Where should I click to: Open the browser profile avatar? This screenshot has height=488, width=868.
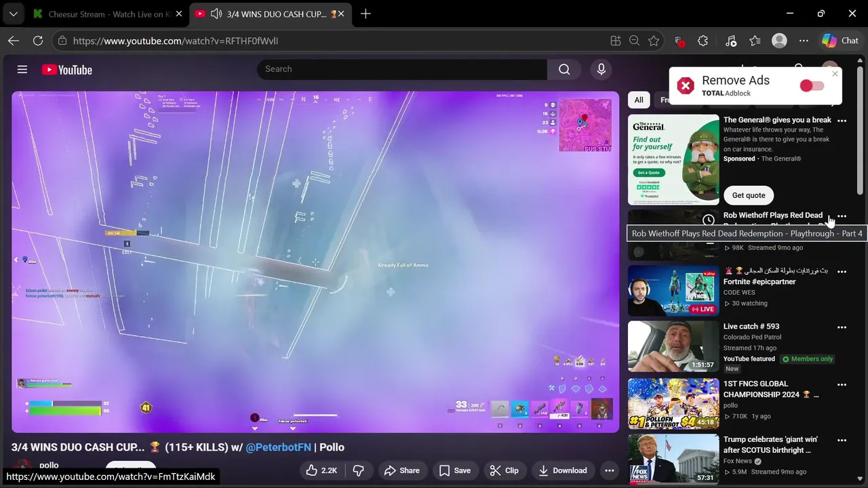pyautogui.click(x=780, y=41)
